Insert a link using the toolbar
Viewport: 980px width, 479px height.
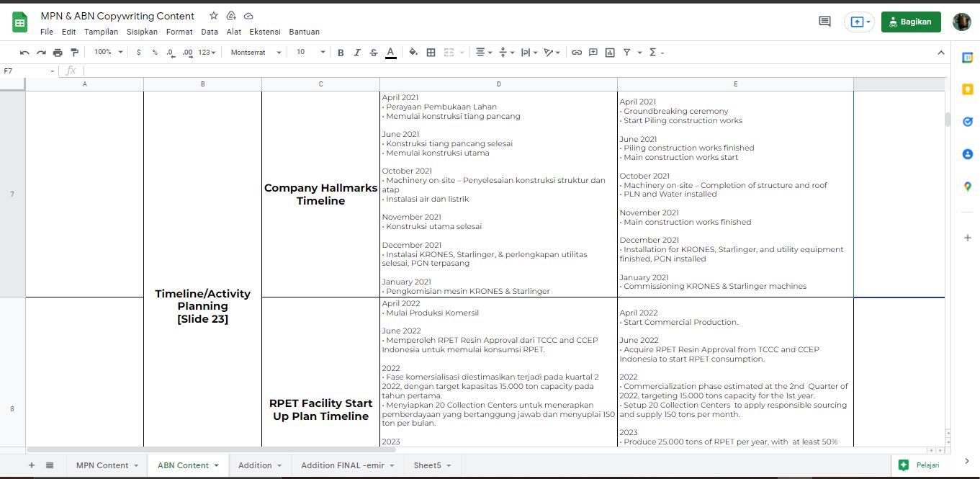click(576, 53)
